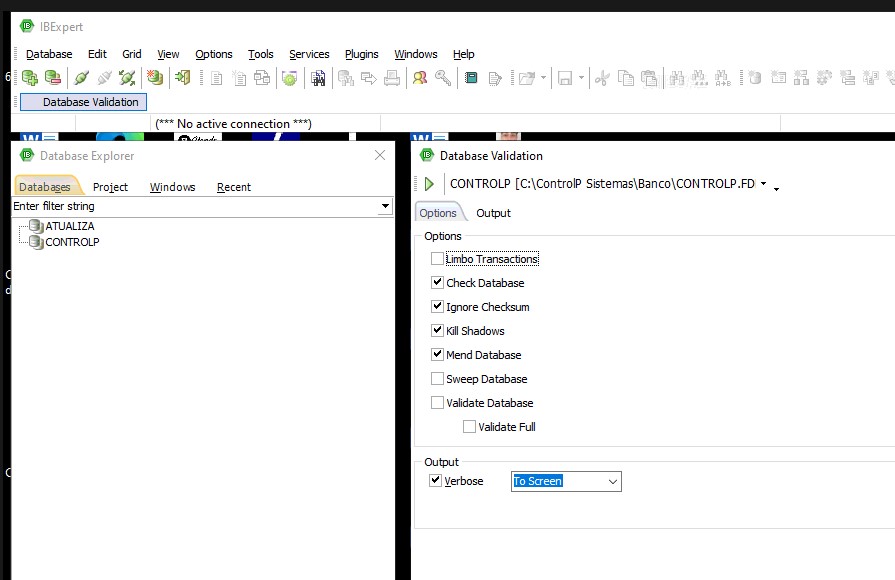Click the Reconnect plug icon with arrows
The image size is (895, 580).
click(127, 77)
